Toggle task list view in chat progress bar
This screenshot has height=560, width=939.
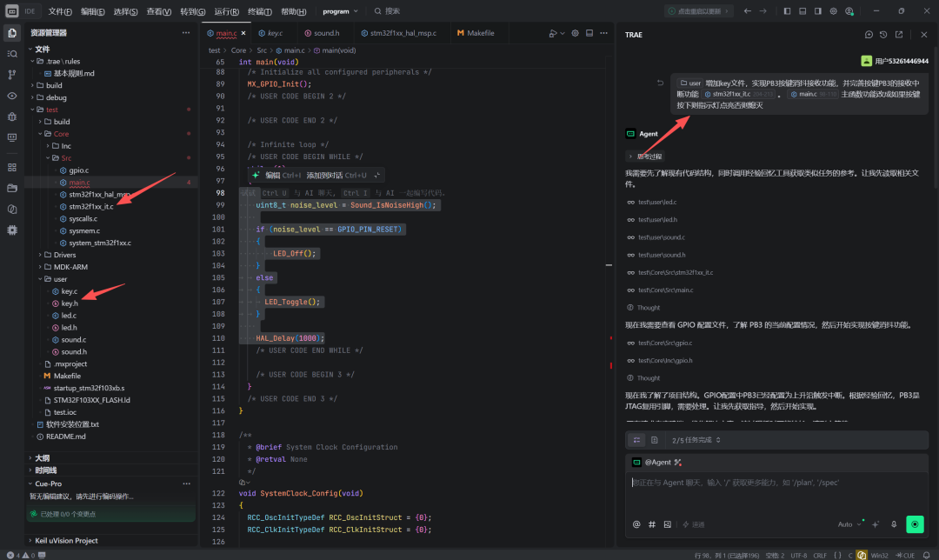pos(636,440)
